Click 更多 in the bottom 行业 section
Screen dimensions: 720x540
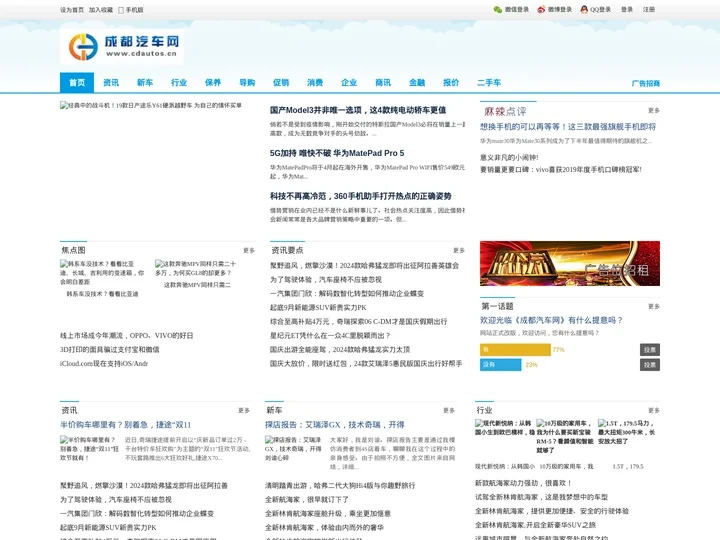click(x=654, y=411)
